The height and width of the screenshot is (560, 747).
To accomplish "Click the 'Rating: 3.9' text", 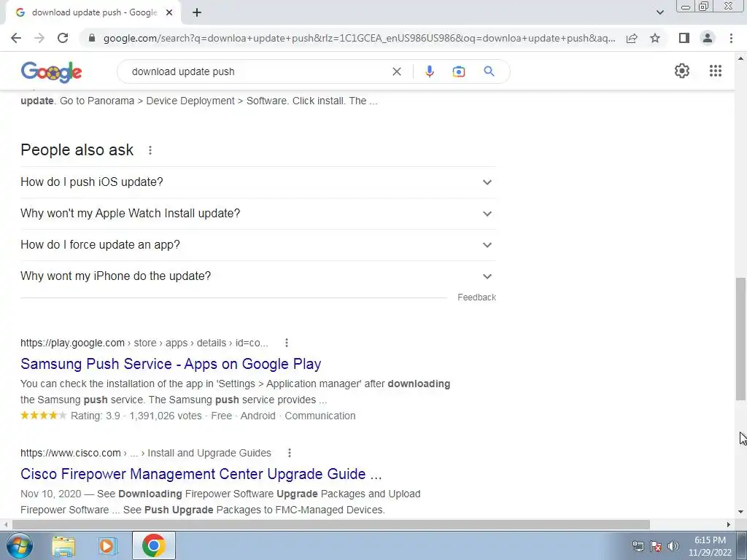I will (96, 416).
